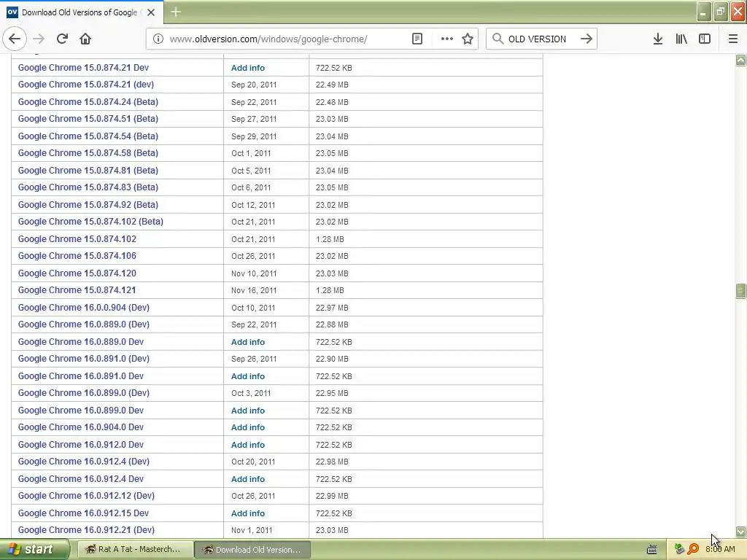The image size is (747, 560).
Task: Open a new tab with the plus
Action: tap(176, 12)
